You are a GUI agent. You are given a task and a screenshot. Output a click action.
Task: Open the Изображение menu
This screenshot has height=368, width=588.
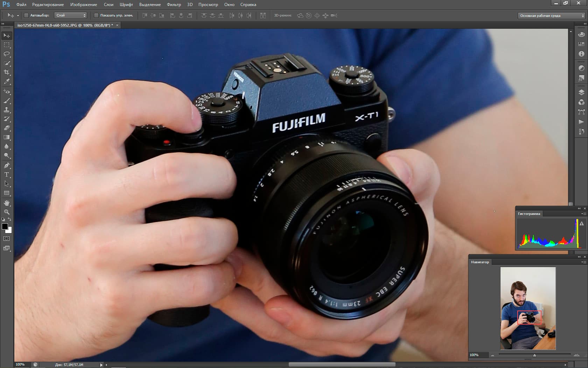click(84, 5)
